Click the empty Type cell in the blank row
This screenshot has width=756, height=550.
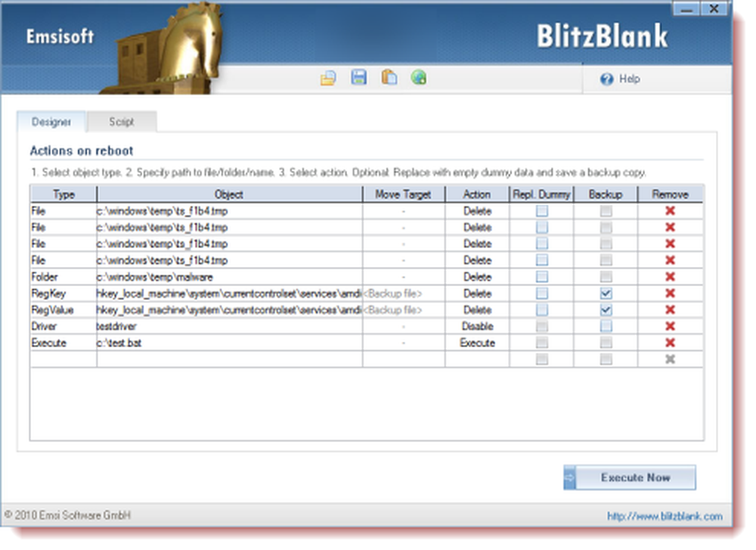click(x=64, y=359)
